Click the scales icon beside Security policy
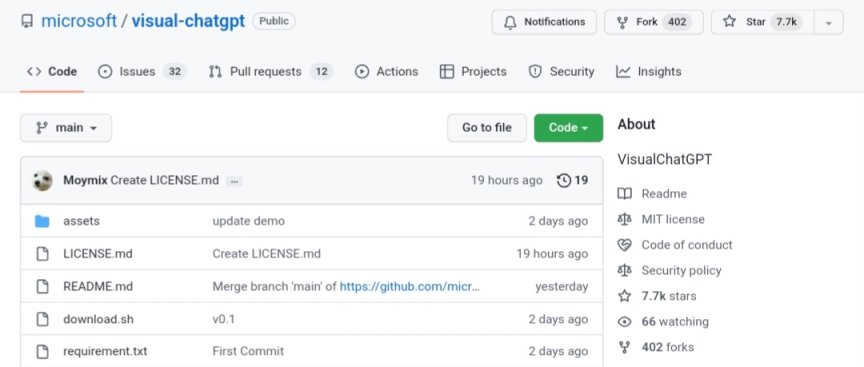The height and width of the screenshot is (367, 864). point(624,271)
